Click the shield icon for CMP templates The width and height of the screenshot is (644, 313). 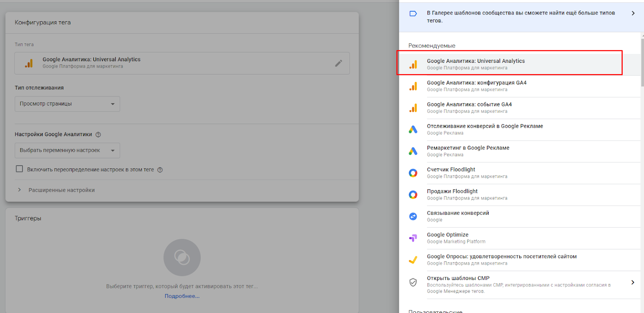tap(413, 282)
